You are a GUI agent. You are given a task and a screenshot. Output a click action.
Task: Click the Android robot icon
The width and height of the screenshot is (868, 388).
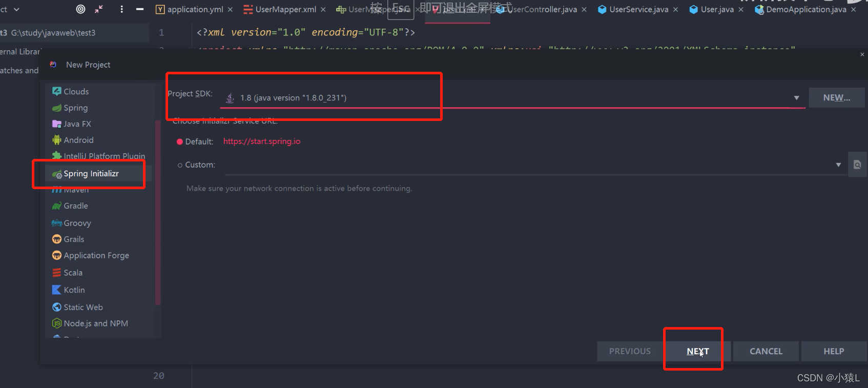coord(57,140)
